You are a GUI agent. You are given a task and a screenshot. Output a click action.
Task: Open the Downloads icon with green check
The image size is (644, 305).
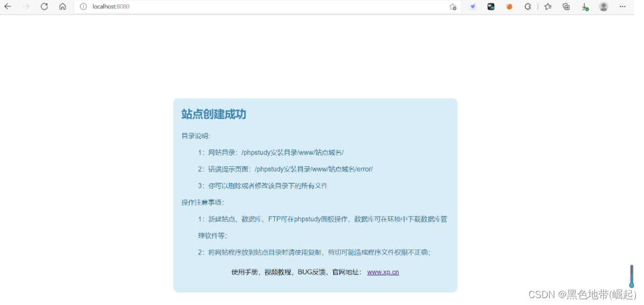pos(585,7)
